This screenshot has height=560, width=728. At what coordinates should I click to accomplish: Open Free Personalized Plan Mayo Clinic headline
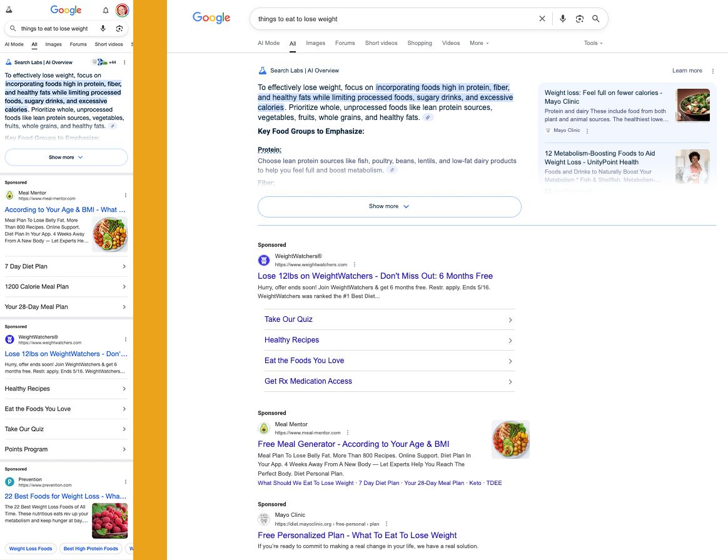coord(357,536)
